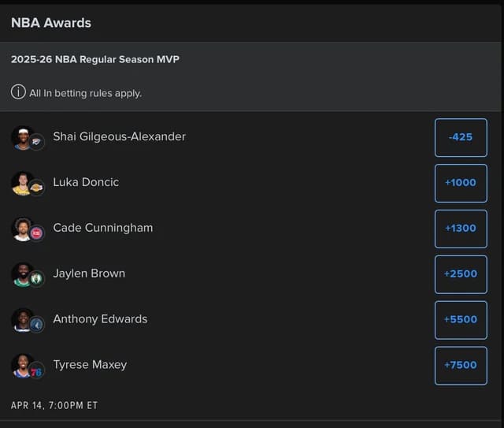Click the Shai Gilgeous-Alexander name

coord(119,136)
